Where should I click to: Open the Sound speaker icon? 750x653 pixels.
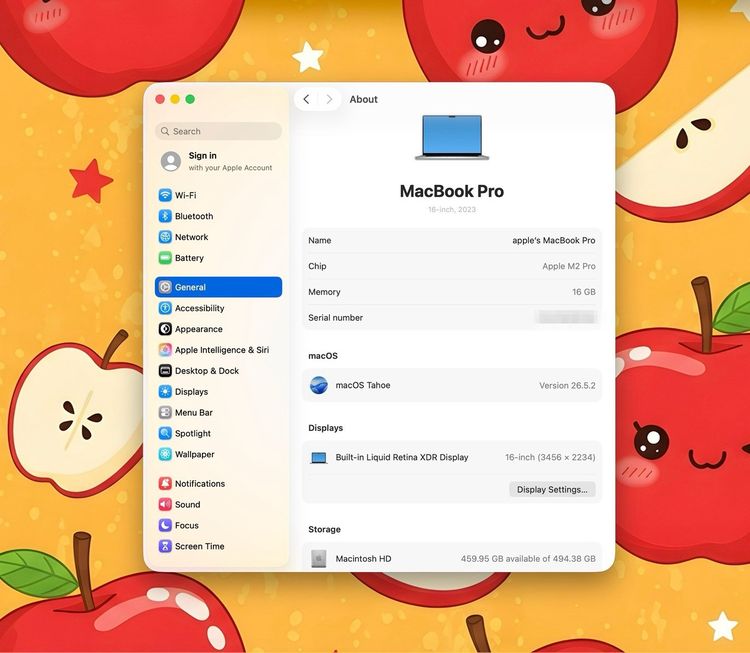(x=165, y=504)
